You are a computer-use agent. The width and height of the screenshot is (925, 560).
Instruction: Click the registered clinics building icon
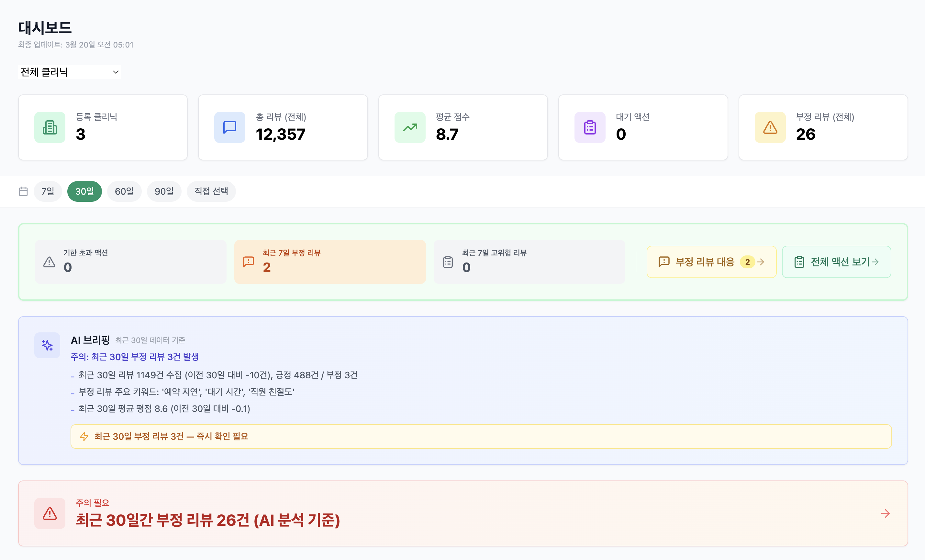tap(50, 127)
